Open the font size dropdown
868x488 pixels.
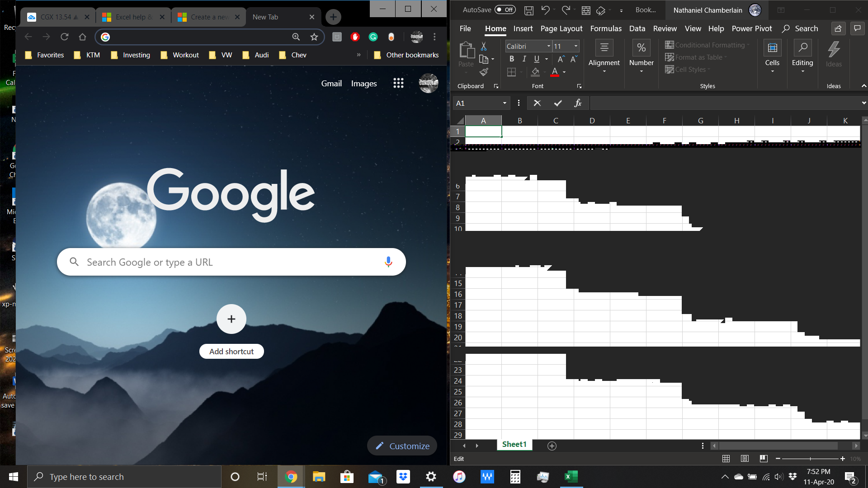pyautogui.click(x=576, y=46)
